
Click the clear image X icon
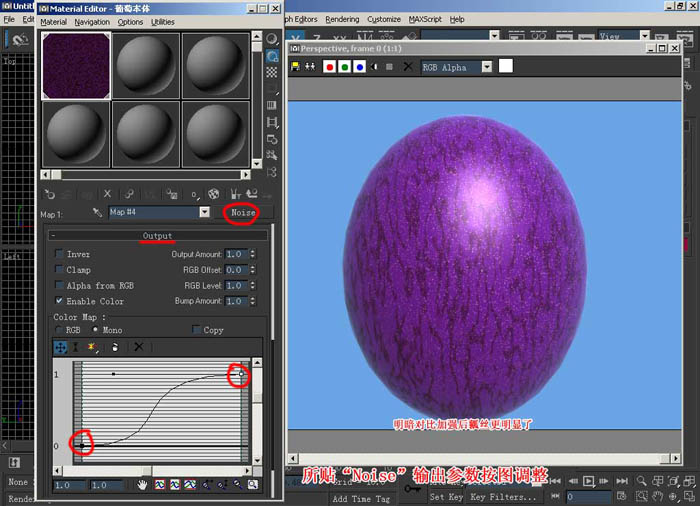408,67
